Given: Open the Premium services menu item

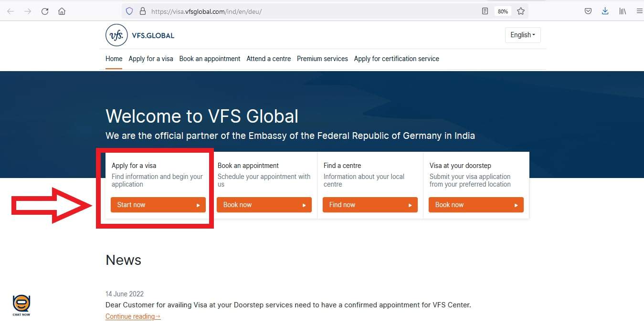Looking at the screenshot, I should click(322, 59).
